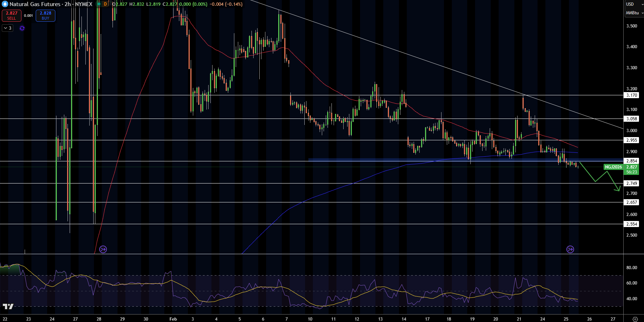The image size is (644, 322).
Task: Click the 3.500 price scale value
Action: point(631,26)
